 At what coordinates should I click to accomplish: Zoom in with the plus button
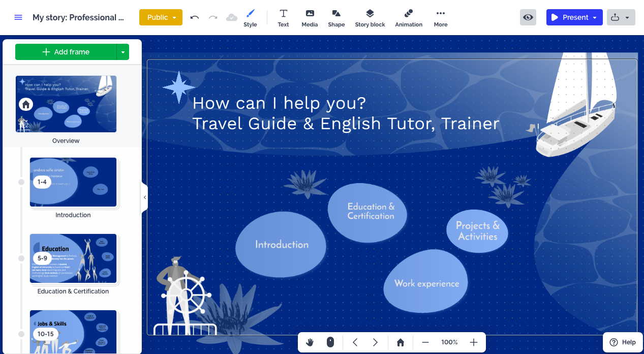[474, 342]
